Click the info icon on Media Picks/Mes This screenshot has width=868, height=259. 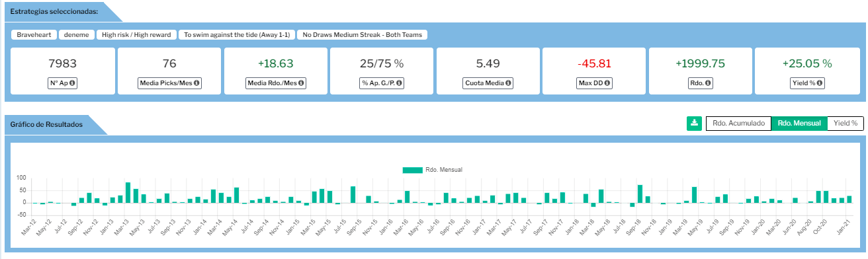click(196, 83)
